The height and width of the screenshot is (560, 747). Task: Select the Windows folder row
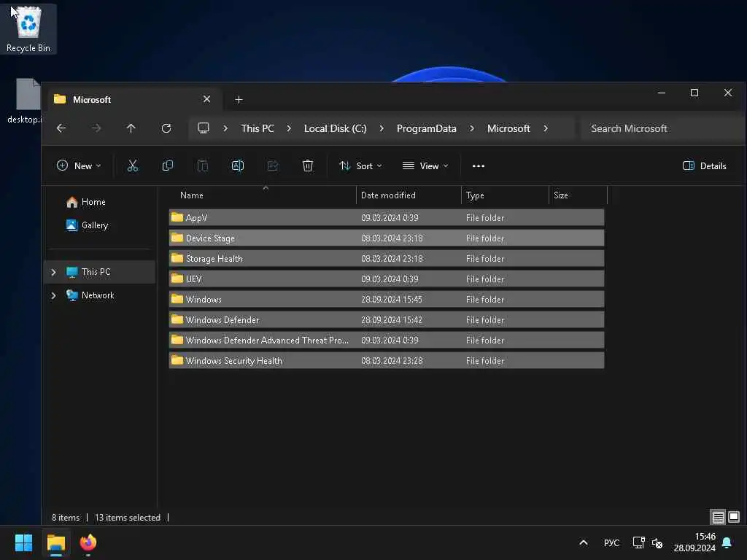click(387, 300)
